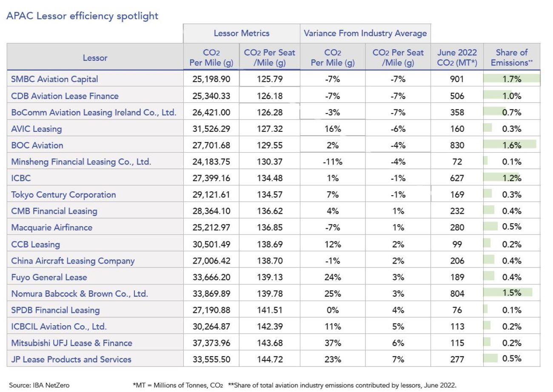Click the CCB Leasing lessor name
553x392 pixels.
coord(35,244)
